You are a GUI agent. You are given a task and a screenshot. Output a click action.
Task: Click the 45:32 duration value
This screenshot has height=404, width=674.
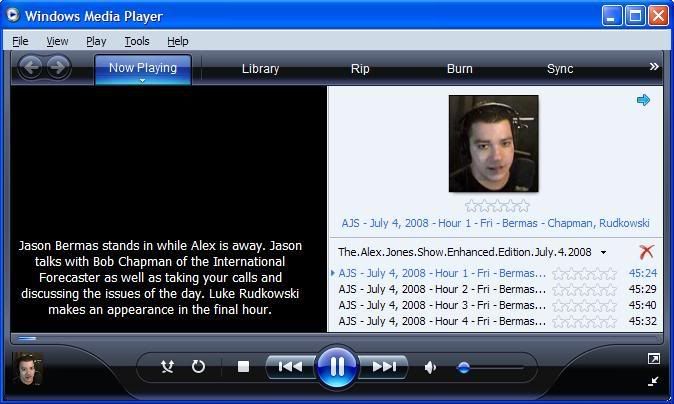click(x=643, y=321)
